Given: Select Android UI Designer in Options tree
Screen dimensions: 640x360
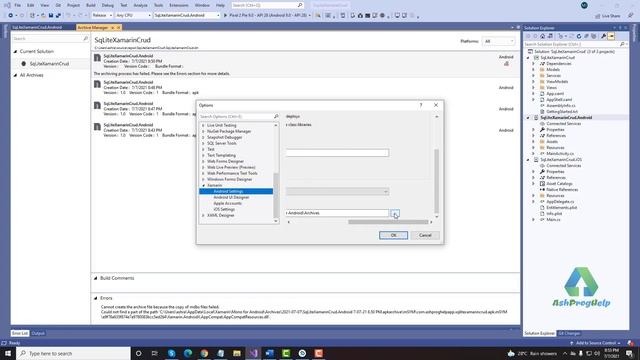Looking at the screenshot, I should coord(231,197).
